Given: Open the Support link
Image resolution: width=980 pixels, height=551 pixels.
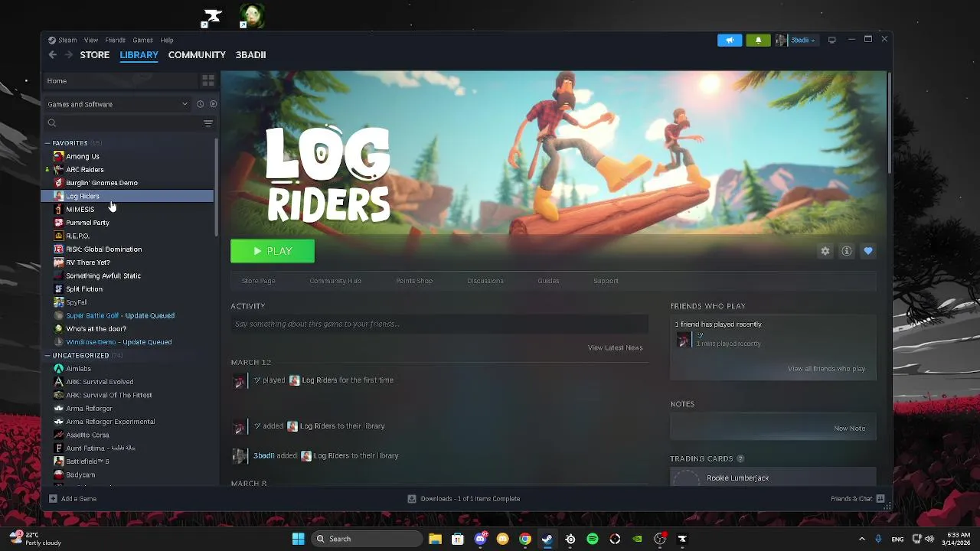Looking at the screenshot, I should pyautogui.click(x=606, y=281).
